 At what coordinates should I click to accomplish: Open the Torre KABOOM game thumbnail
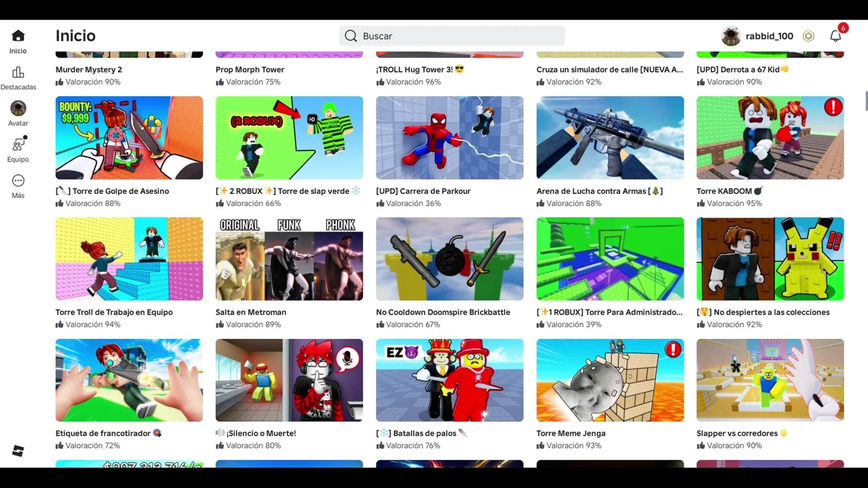(770, 138)
